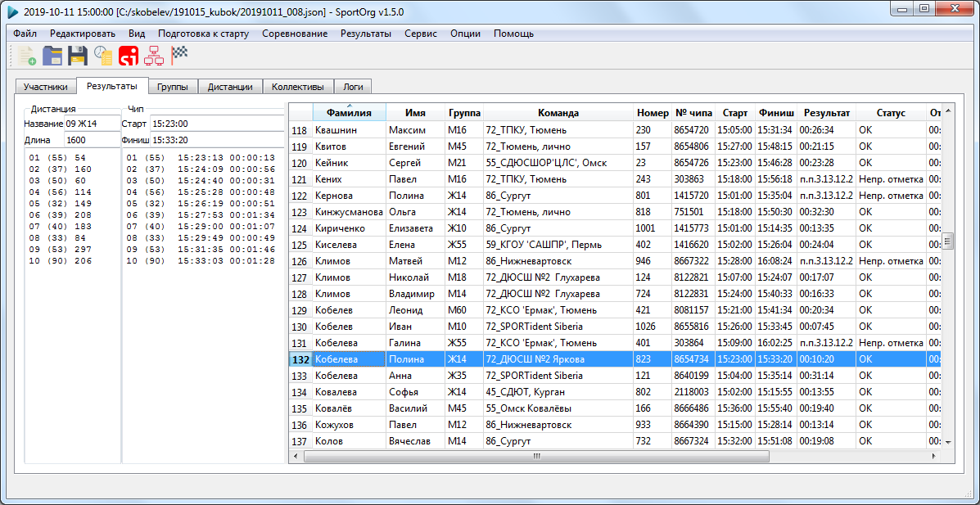Screen dimensions: 980x505
Task: Click the scroll-right arrow of horizontal scrollbar
Action: pyautogui.click(x=936, y=456)
